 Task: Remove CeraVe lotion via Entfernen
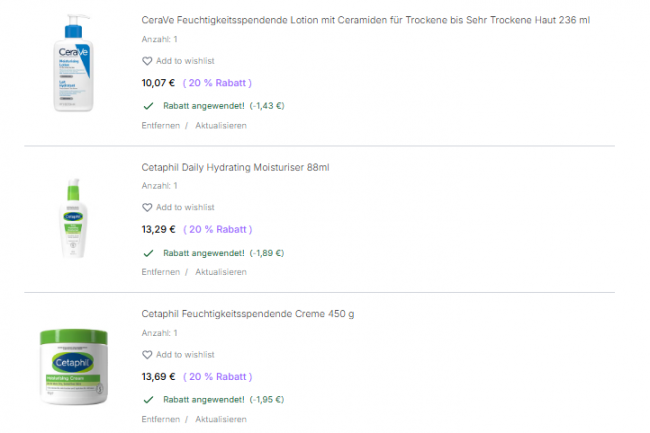click(x=160, y=126)
